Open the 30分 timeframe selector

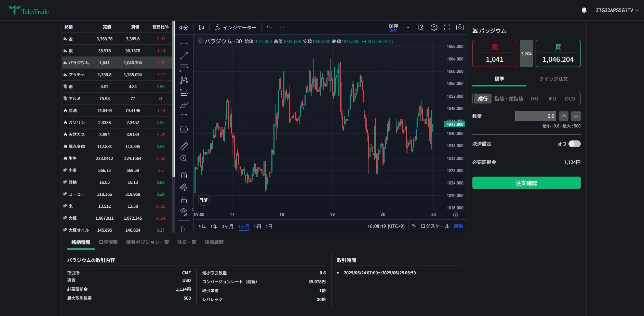(183, 27)
